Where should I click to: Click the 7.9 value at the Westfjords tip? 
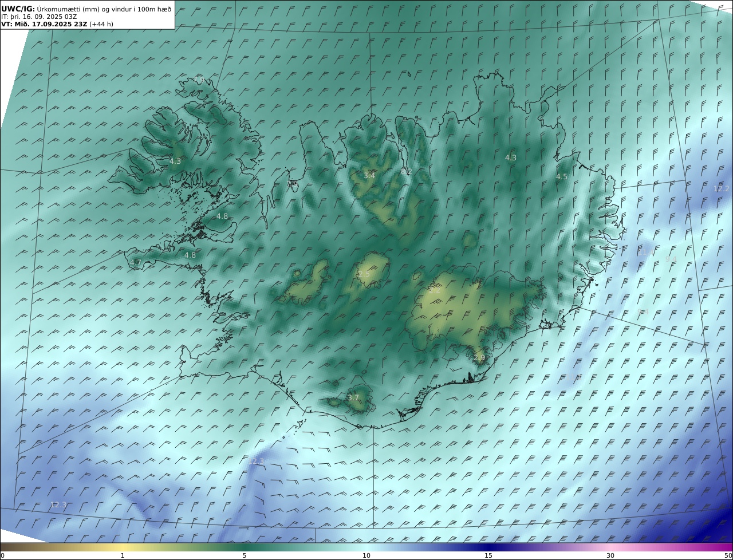[198, 80]
